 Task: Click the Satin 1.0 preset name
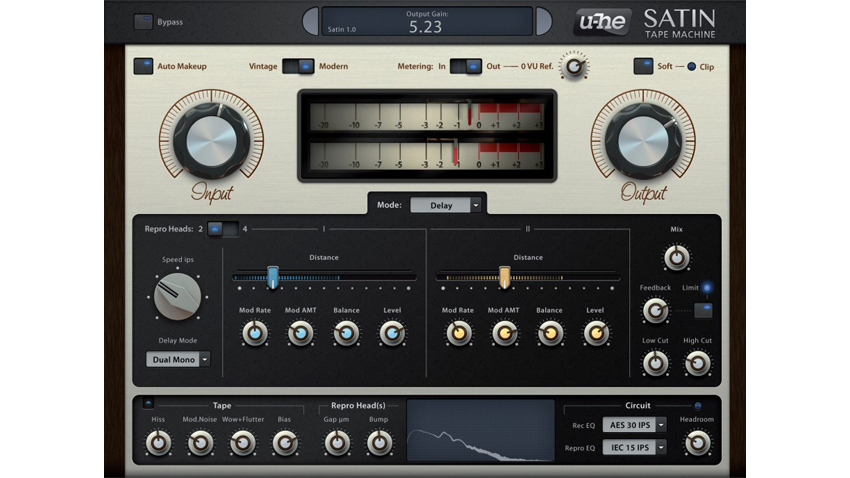click(x=342, y=29)
